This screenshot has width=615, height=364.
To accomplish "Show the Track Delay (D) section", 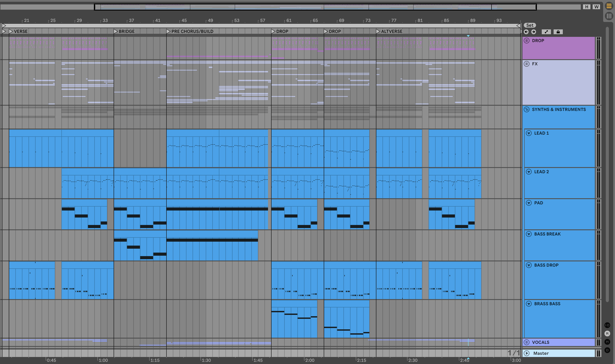I will pos(607,350).
